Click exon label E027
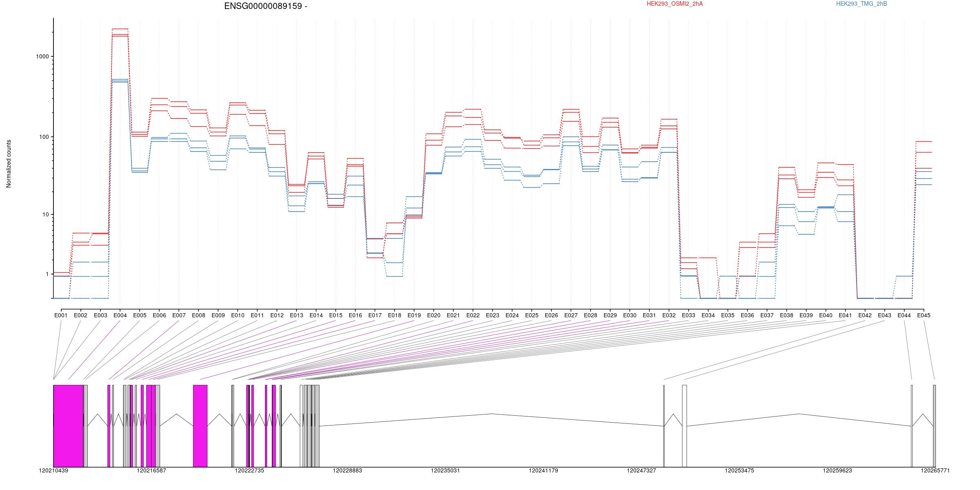The width and height of the screenshot is (980, 490). coord(571,315)
